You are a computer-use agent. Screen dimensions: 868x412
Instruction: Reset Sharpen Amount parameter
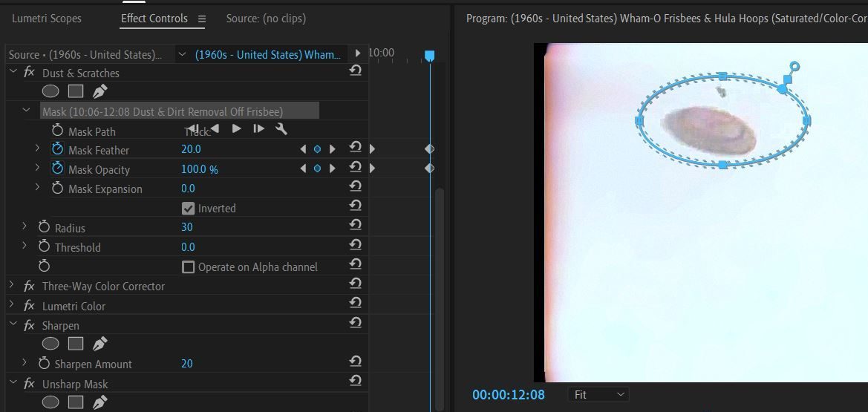356,362
